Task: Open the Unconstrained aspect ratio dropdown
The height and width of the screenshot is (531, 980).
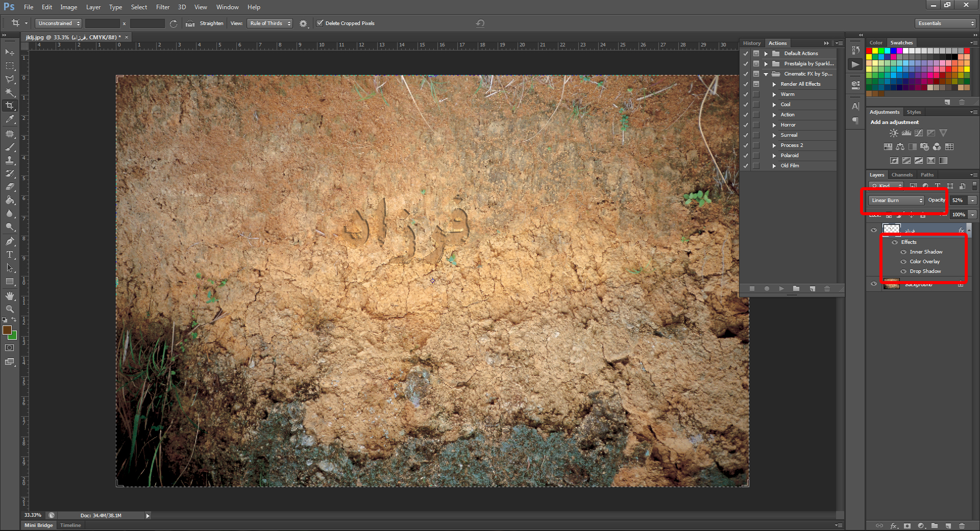Action: 58,23
